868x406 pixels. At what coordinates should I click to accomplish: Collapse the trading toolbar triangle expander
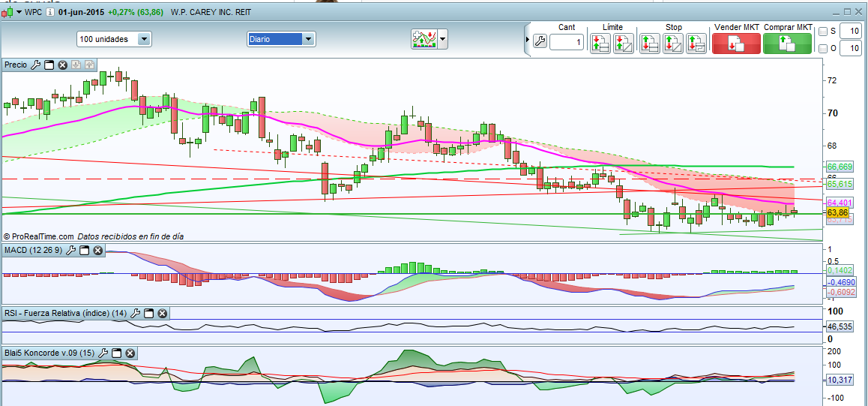click(x=528, y=41)
